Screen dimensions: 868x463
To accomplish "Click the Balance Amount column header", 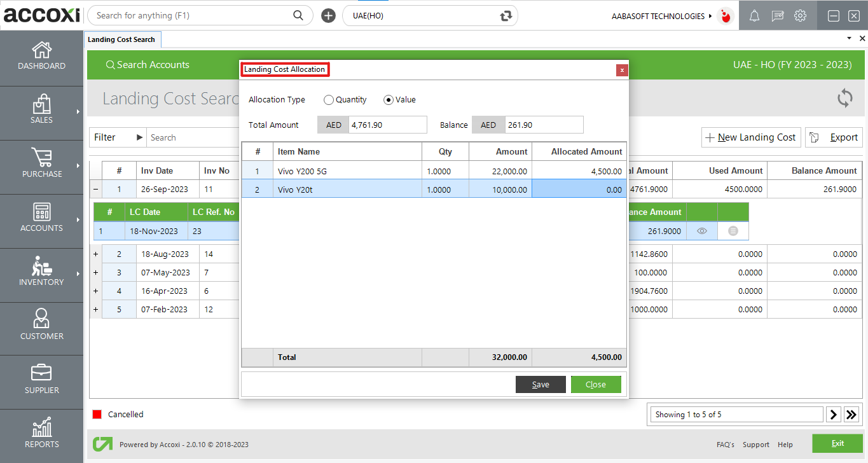I will [815, 170].
